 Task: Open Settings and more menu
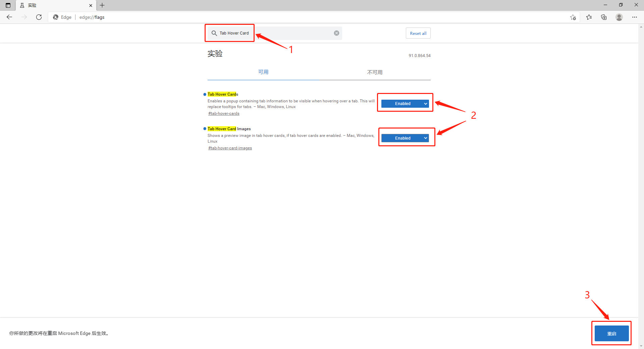pos(634,17)
